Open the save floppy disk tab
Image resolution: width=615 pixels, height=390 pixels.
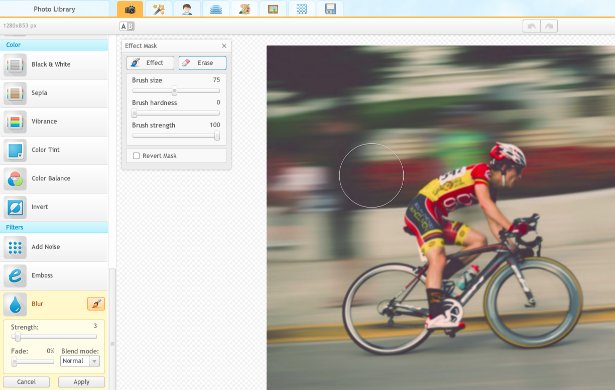pos(330,9)
